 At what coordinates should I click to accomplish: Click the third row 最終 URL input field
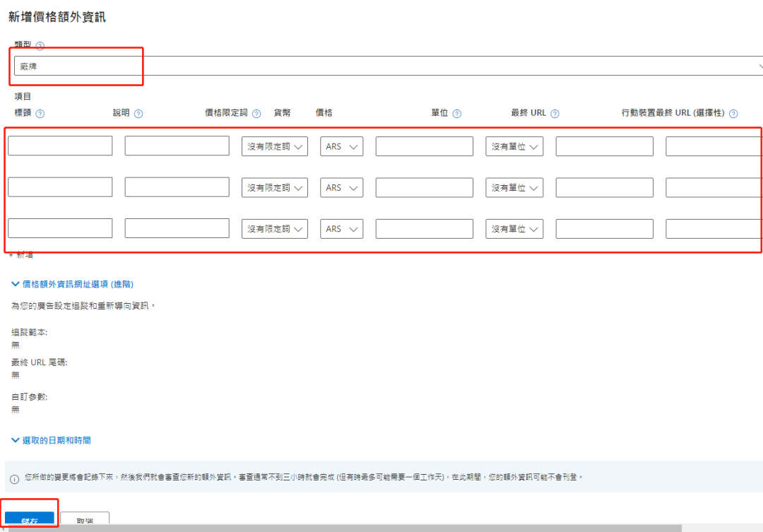coord(604,228)
